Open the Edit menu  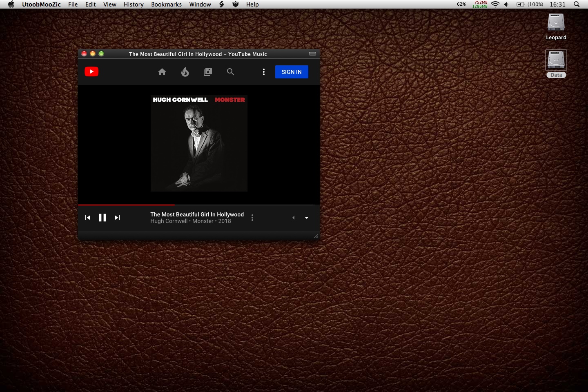(x=91, y=4)
